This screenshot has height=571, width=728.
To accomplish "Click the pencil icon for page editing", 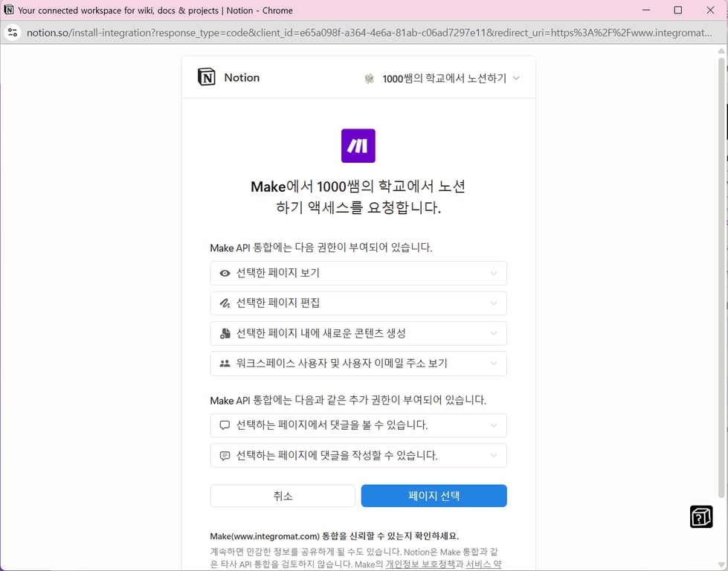I will 225,303.
